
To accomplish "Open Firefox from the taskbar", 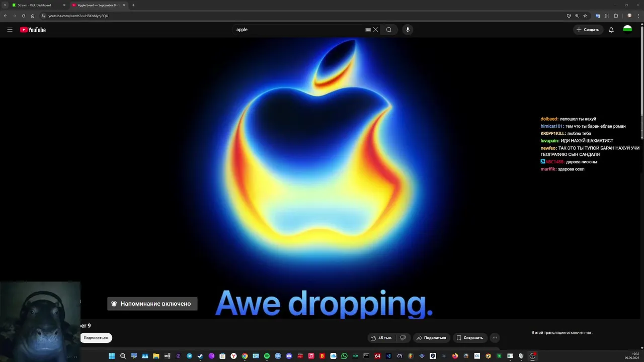I will click(455, 356).
